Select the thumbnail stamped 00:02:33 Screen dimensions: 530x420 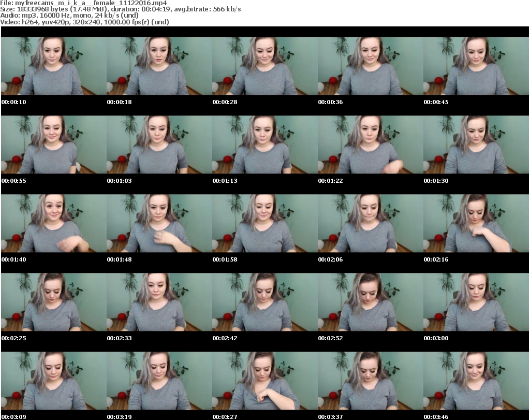159,302
